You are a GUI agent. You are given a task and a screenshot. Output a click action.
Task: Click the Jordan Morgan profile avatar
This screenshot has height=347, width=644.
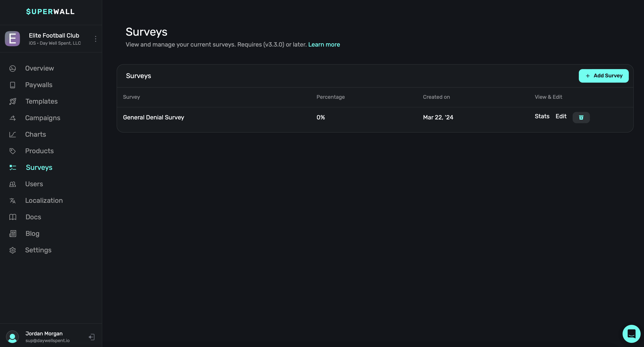(13, 337)
